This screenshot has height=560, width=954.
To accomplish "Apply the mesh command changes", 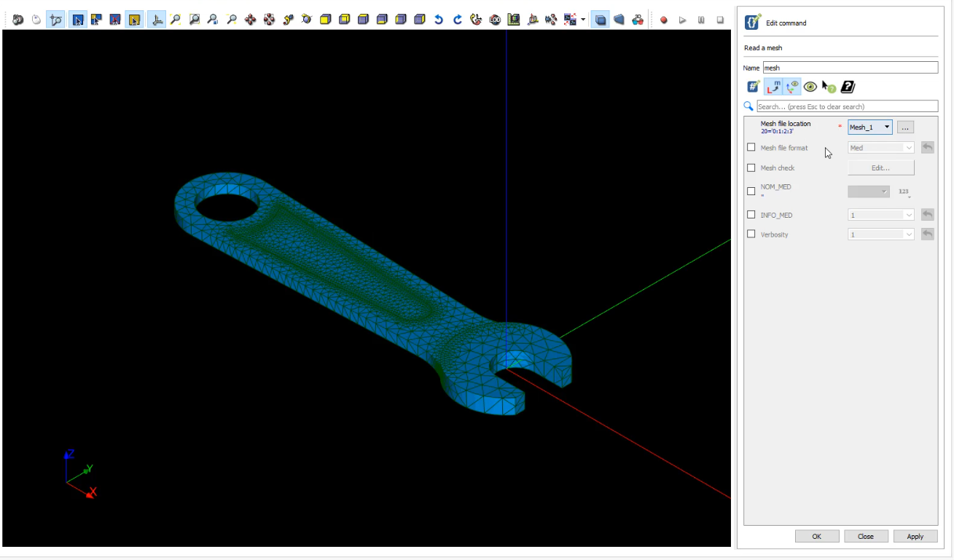I will (915, 537).
